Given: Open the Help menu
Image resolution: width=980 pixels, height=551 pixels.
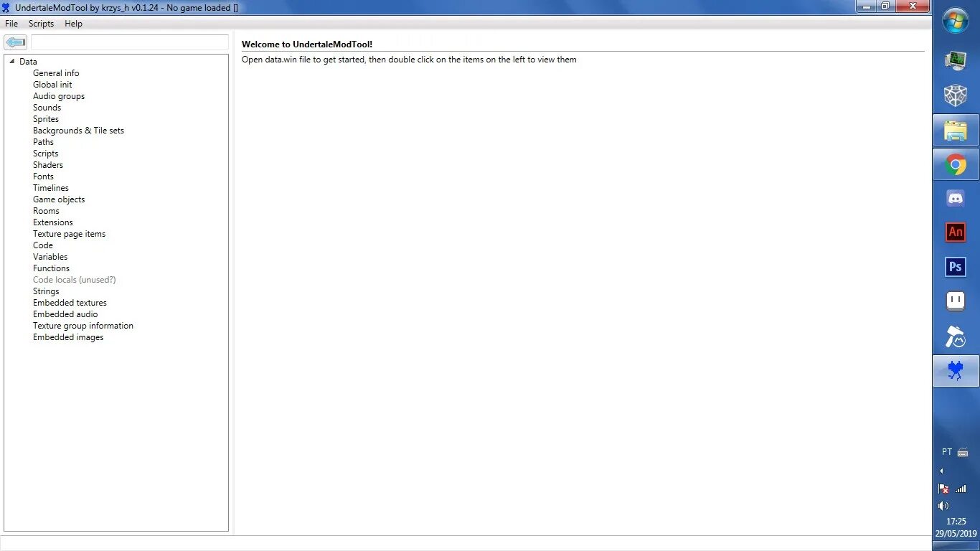Looking at the screenshot, I should click(73, 24).
